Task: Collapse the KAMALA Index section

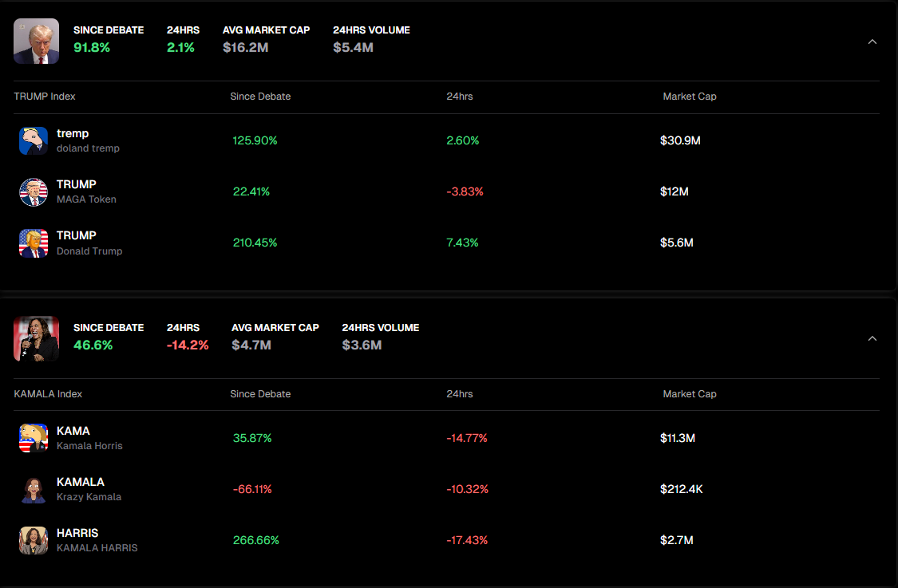Action: point(872,339)
